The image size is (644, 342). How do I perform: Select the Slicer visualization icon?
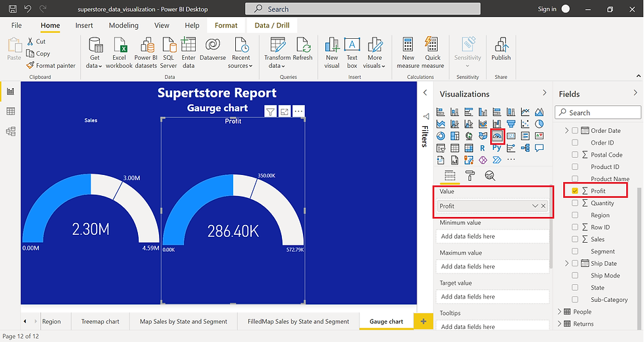(441, 148)
